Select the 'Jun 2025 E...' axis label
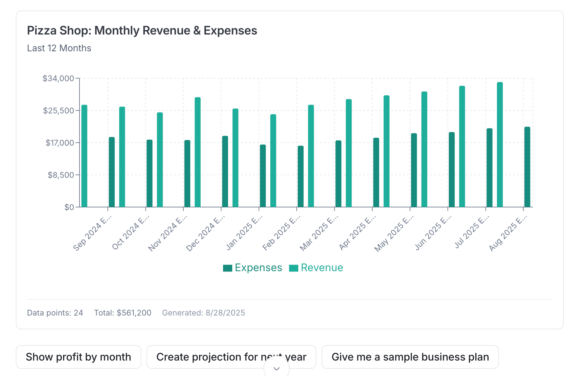Image resolution: width=588 pixels, height=376 pixels. pos(433,233)
